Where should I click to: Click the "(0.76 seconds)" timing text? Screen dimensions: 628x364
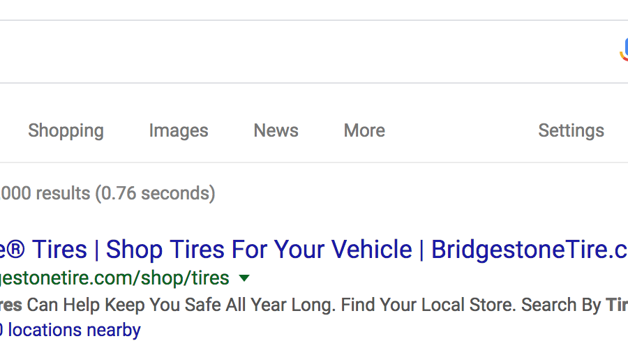pos(156,193)
